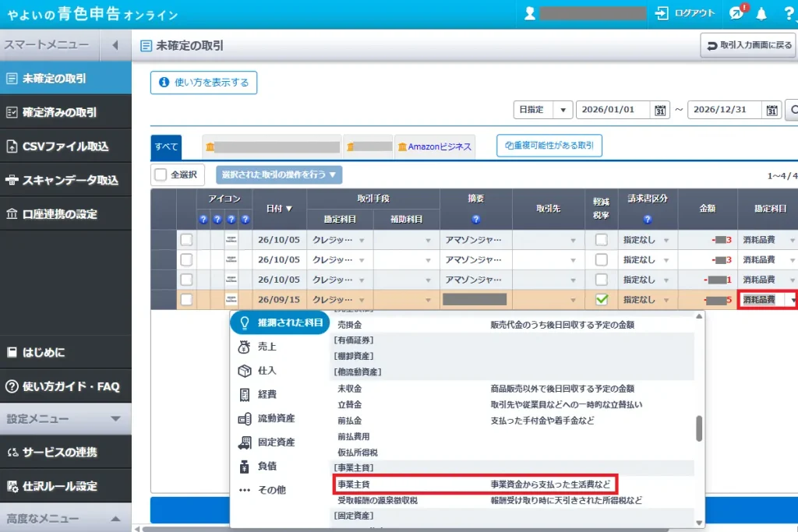The image size is (798, 532).
Task: Enable 軽減税率 for the second 26/10/05 row
Action: point(602,259)
